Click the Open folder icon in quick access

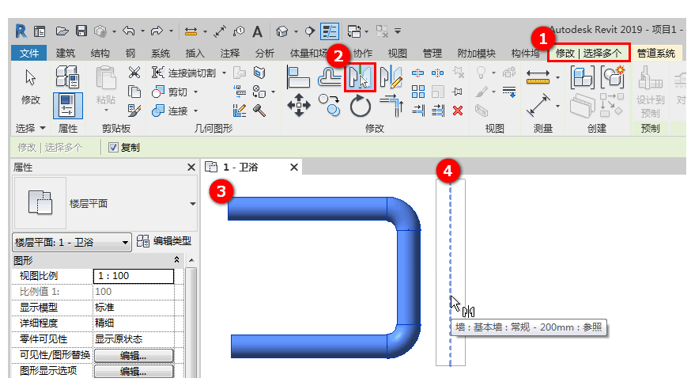(x=62, y=31)
